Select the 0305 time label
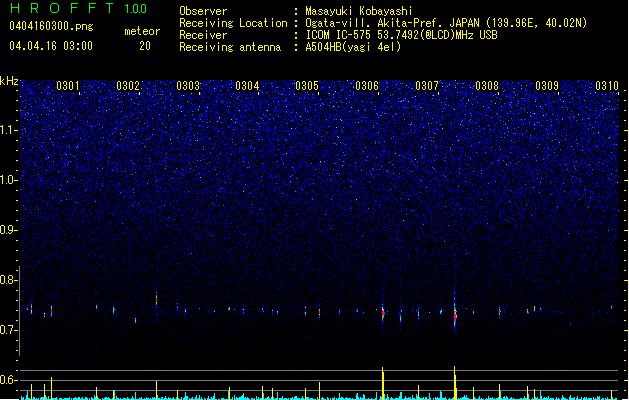This screenshot has height=400, width=629. [307, 86]
